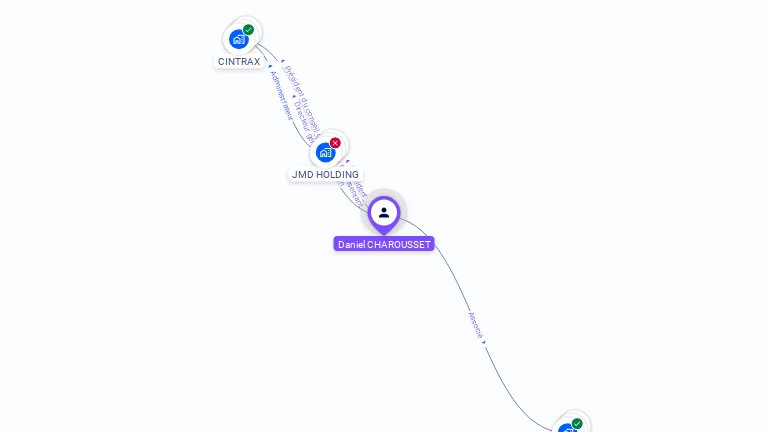Select the Directeur général edge label
Image resolution: width=768 pixels, height=432 pixels.
(x=304, y=121)
